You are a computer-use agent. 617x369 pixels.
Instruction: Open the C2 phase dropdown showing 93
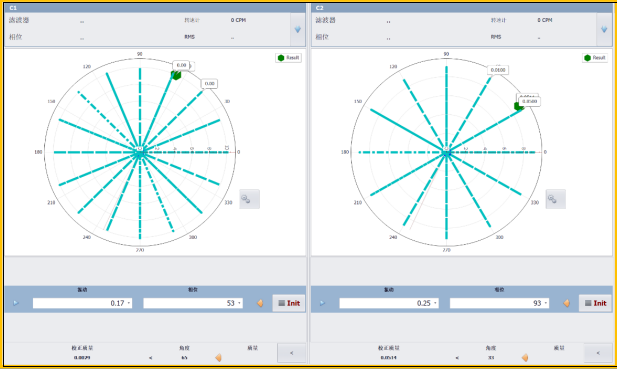pyautogui.click(x=546, y=303)
